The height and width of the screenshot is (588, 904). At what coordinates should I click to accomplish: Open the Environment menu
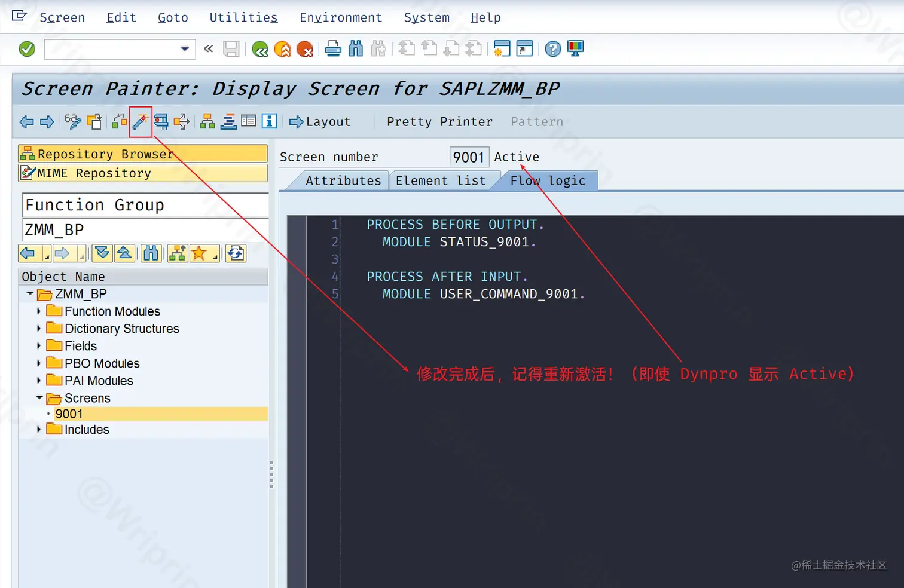[341, 17]
